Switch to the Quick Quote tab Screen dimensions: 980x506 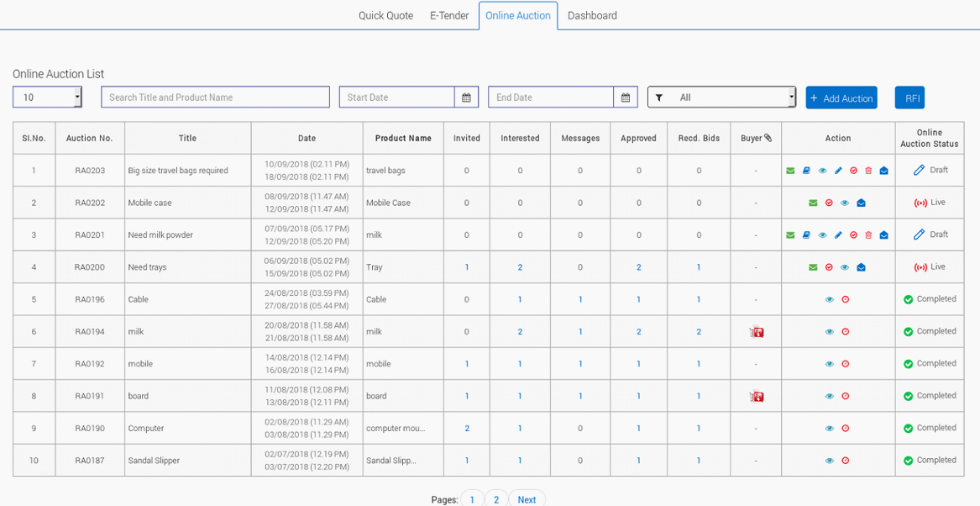click(x=385, y=16)
